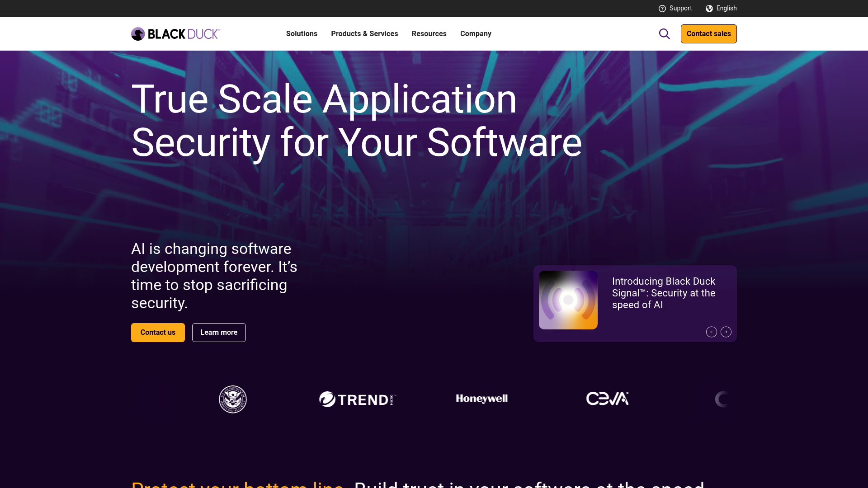
Task: Open the Resources menu
Action: pos(429,34)
